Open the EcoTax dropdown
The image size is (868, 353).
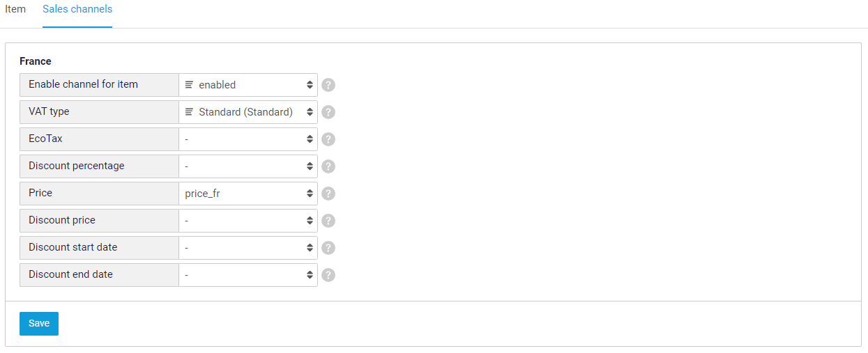point(248,139)
